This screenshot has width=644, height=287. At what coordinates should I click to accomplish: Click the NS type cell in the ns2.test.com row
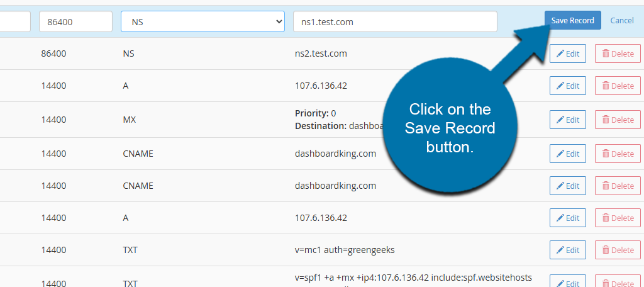[128, 53]
